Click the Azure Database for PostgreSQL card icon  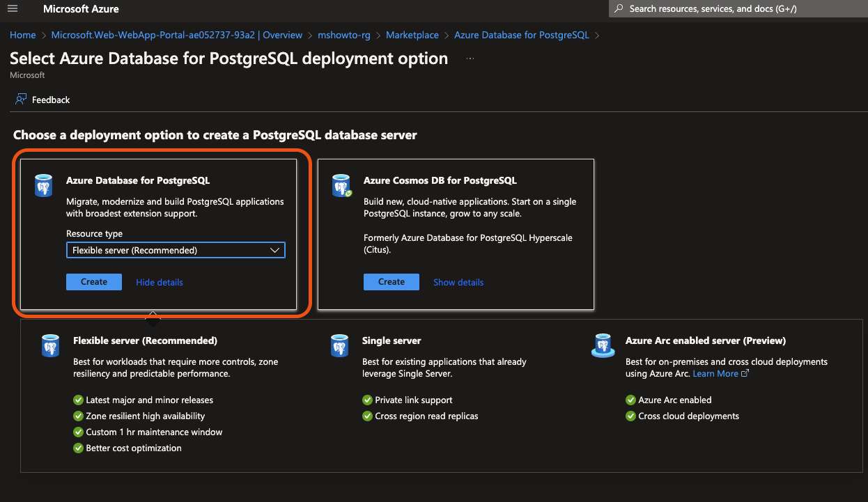(43, 187)
